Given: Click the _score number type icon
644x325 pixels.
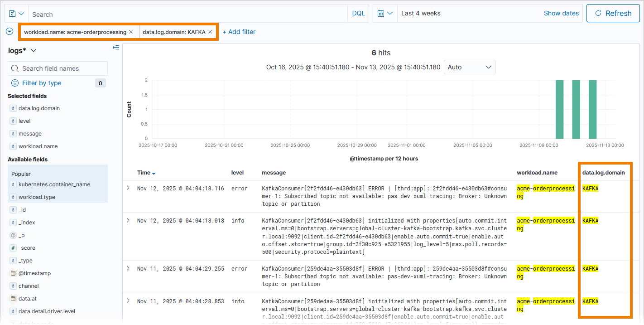Looking at the screenshot, I should (13, 248).
